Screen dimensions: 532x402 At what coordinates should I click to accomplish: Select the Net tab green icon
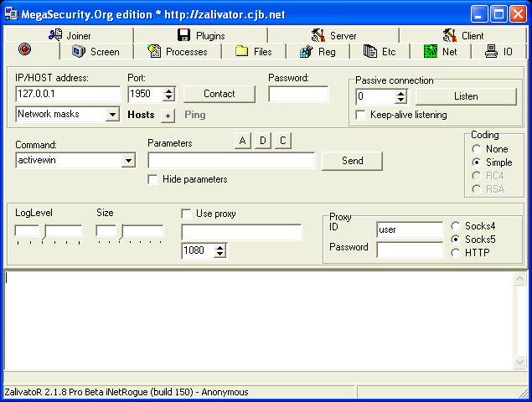pos(430,52)
